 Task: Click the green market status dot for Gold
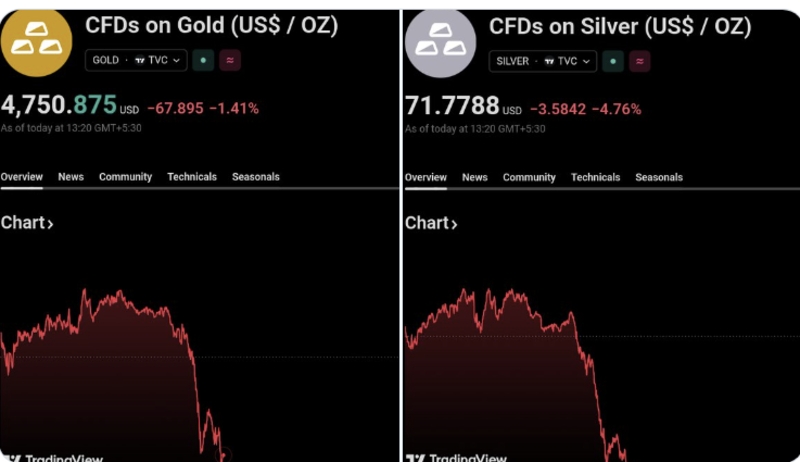pyautogui.click(x=204, y=60)
